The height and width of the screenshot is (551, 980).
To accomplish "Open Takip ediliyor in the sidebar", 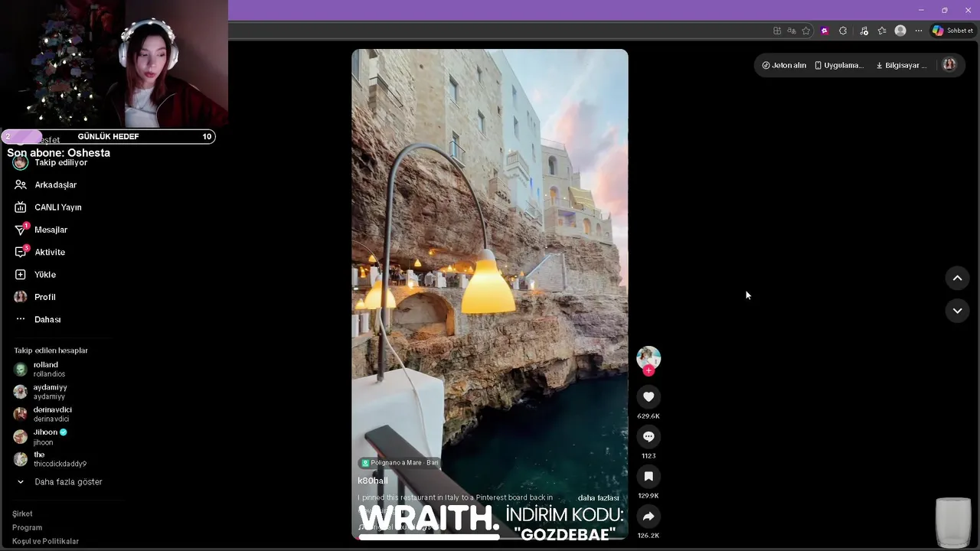I will tap(60, 162).
